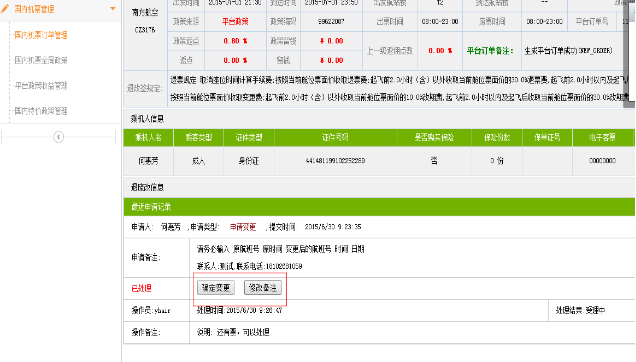
Task: Click the 保险份数 column header
Action: click(497, 138)
